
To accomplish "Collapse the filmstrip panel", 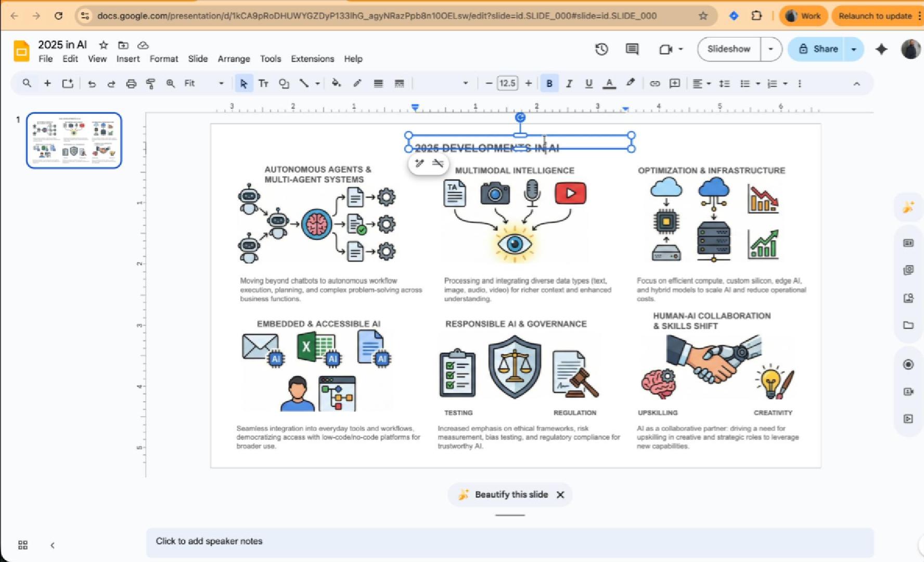I will tap(53, 545).
